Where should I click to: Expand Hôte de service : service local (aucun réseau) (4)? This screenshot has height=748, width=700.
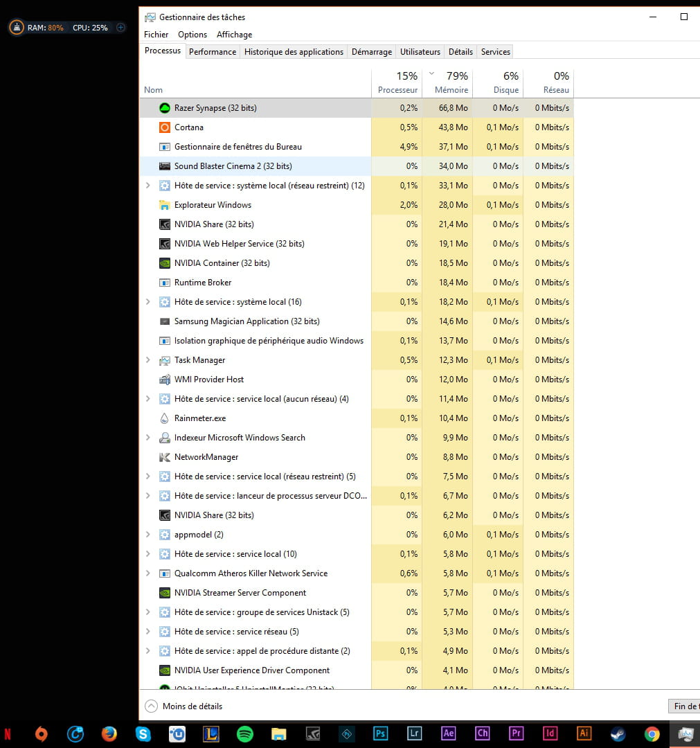click(x=147, y=399)
